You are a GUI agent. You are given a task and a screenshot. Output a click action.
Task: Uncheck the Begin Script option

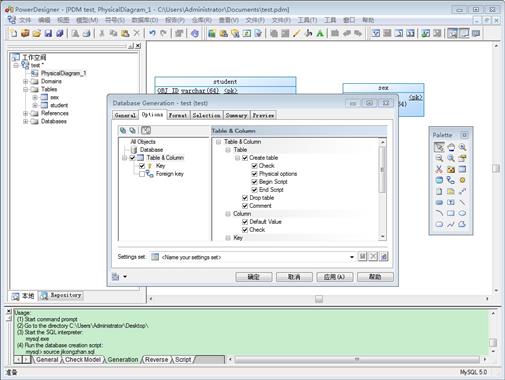pyautogui.click(x=255, y=182)
